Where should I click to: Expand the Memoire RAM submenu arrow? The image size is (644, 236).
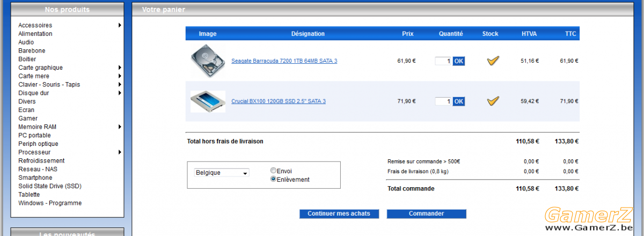point(120,127)
